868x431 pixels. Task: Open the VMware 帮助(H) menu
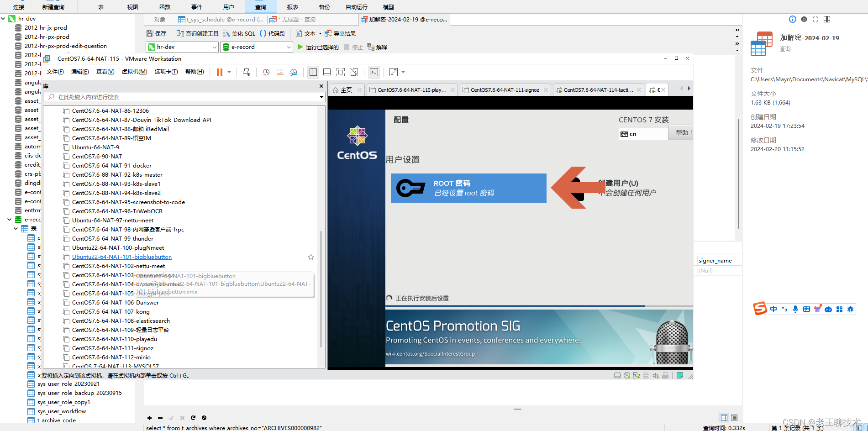[x=195, y=72]
